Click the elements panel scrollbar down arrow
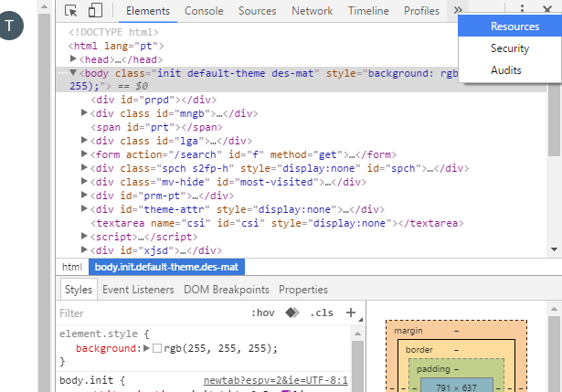 [554, 249]
